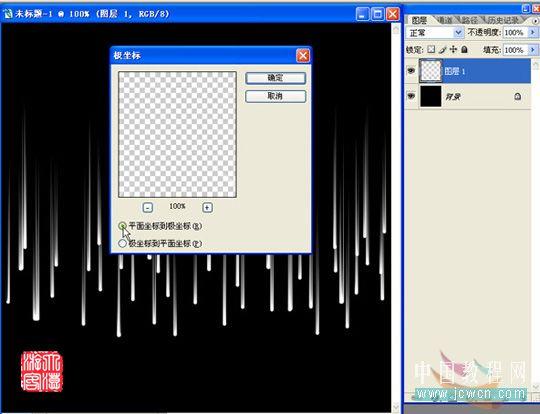
Task: Click the zoom in plus button in preview
Action: (x=207, y=207)
